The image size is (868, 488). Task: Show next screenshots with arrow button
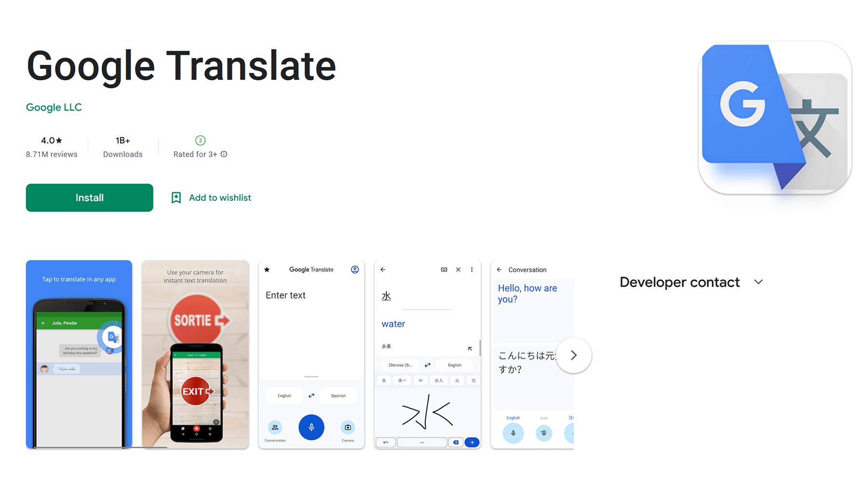(573, 355)
